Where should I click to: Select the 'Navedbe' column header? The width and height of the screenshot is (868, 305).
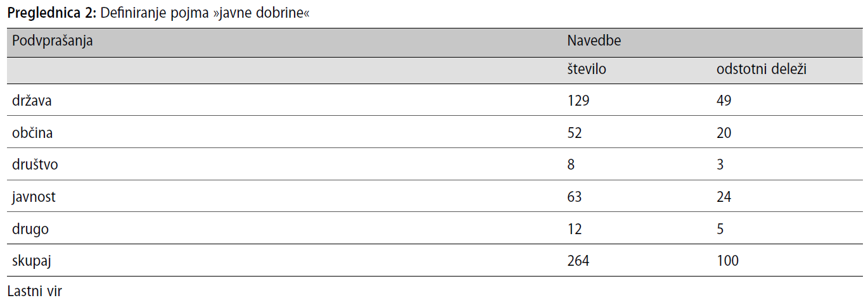594,41
